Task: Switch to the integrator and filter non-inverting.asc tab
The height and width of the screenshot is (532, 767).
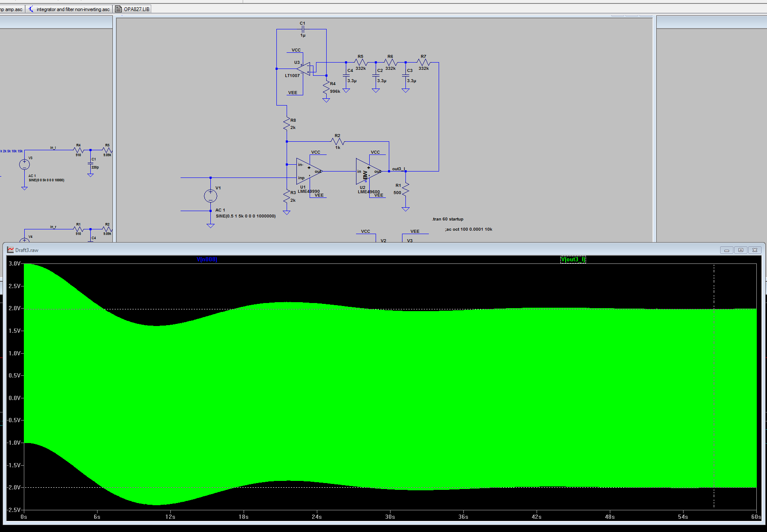Action: click(x=69, y=9)
